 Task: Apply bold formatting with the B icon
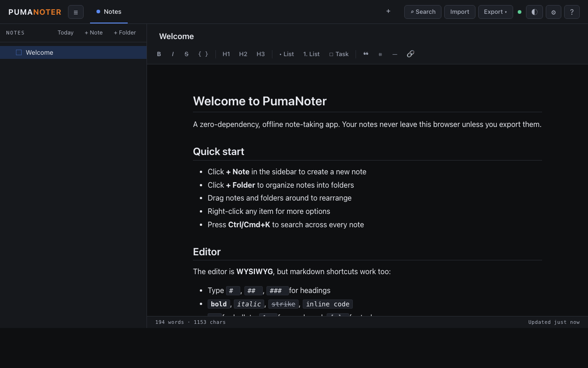point(159,54)
